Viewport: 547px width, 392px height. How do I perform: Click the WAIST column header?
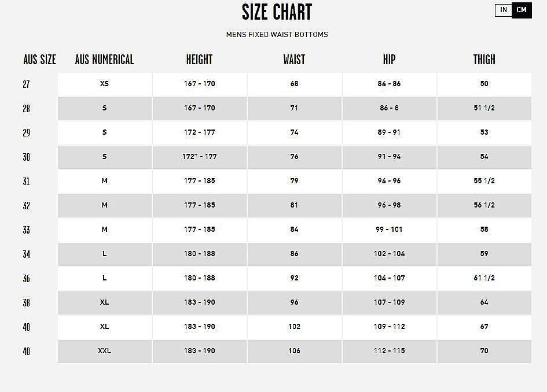294,60
